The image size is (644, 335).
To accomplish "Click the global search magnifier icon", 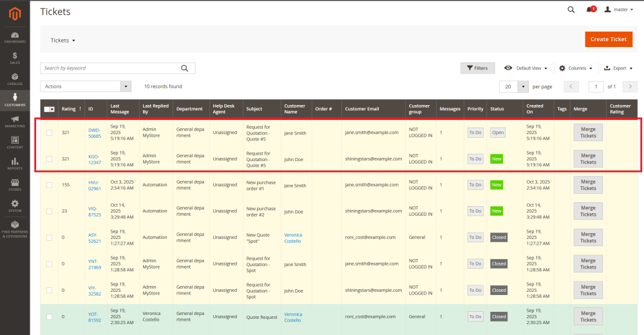I will pos(571,10).
